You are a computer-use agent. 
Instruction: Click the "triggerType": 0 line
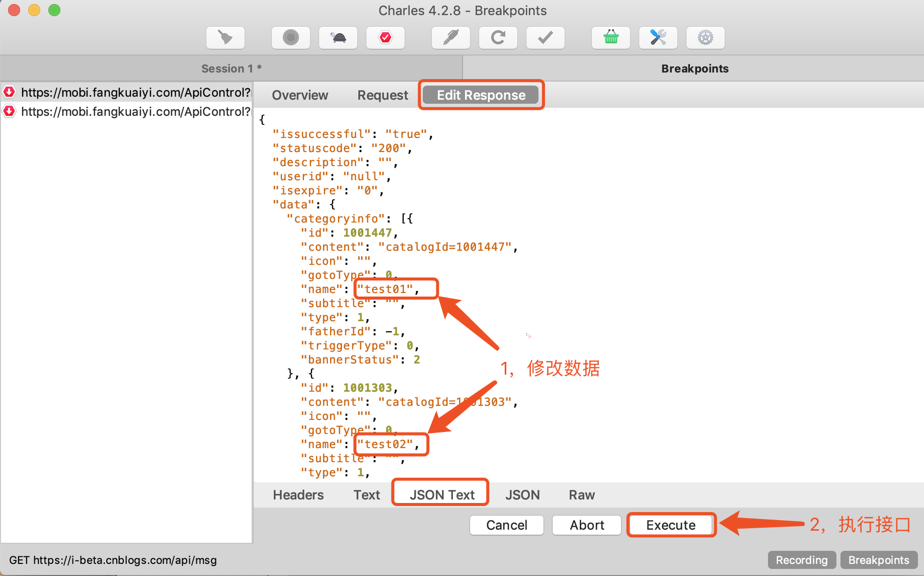pyautogui.click(x=360, y=345)
